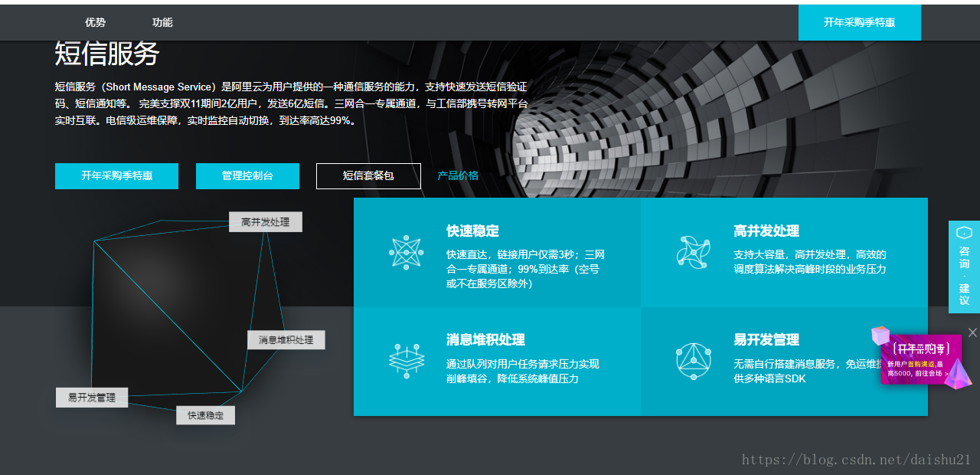Viewport: 980px width, 475px height.
Task: Close the 开年采购季 promo popup
Action: (972, 332)
